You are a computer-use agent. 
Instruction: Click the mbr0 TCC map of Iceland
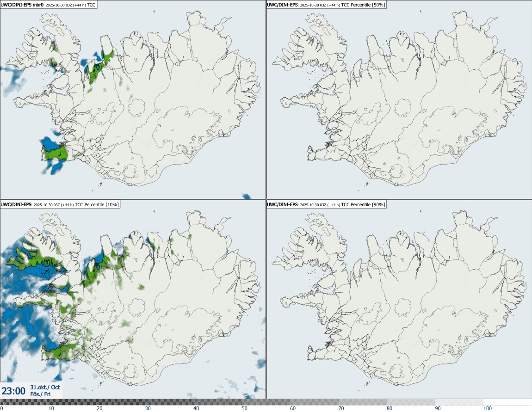click(133, 100)
